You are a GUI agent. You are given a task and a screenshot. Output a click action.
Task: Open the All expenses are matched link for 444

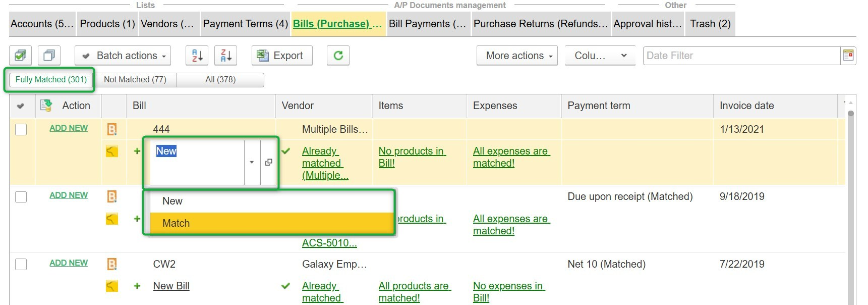[510, 157]
